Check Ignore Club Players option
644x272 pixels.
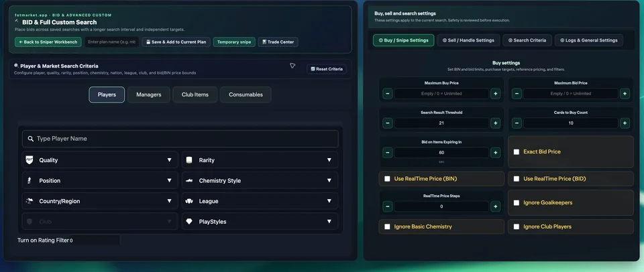(517, 226)
